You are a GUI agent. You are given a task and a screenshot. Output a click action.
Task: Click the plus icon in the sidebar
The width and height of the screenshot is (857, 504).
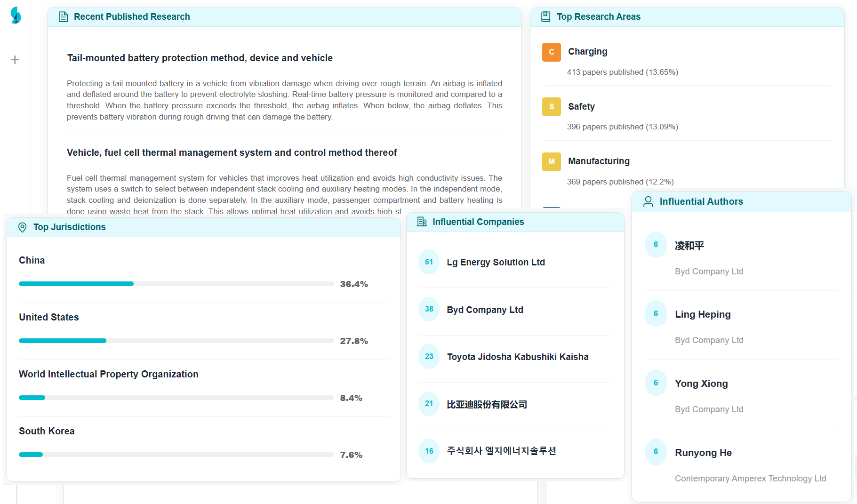[x=15, y=60]
